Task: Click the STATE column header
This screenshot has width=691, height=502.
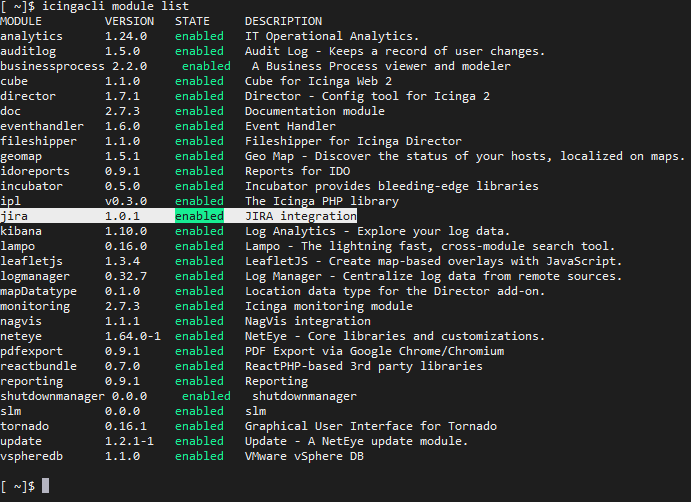Action: (193, 21)
